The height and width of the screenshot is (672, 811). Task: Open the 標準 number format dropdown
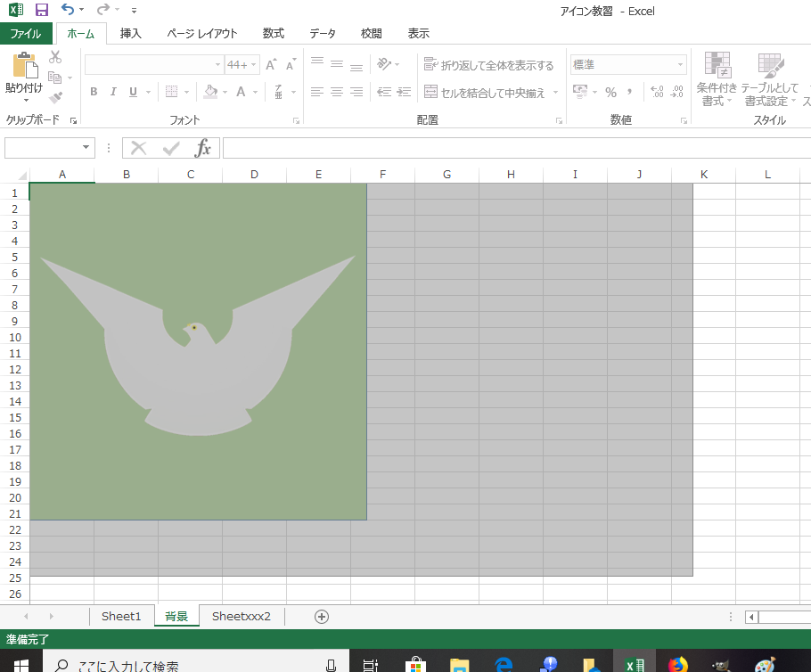coord(682,64)
